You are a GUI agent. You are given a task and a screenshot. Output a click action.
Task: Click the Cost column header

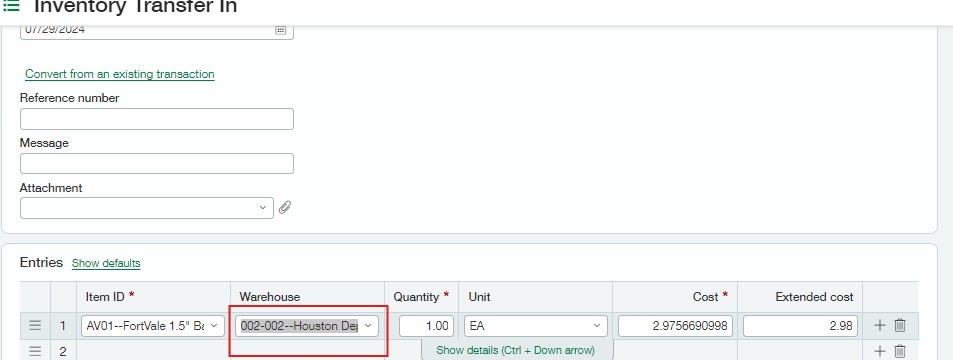coord(706,297)
